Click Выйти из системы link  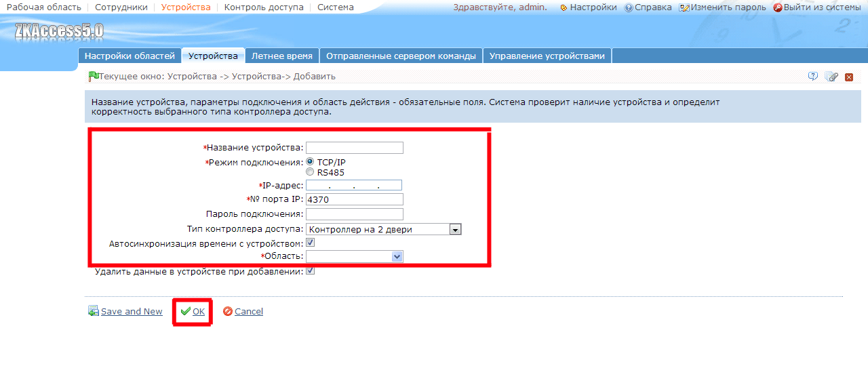click(x=822, y=7)
